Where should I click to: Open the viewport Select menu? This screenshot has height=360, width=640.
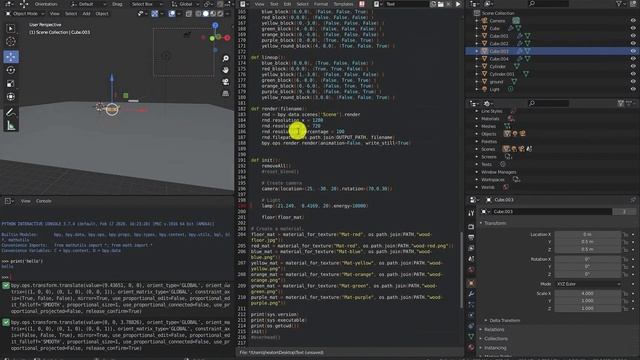71,13
